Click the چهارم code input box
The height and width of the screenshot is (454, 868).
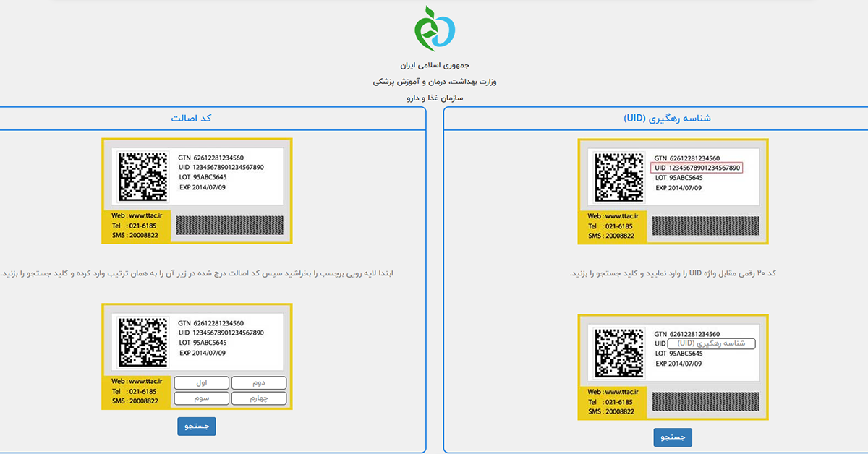click(x=258, y=398)
